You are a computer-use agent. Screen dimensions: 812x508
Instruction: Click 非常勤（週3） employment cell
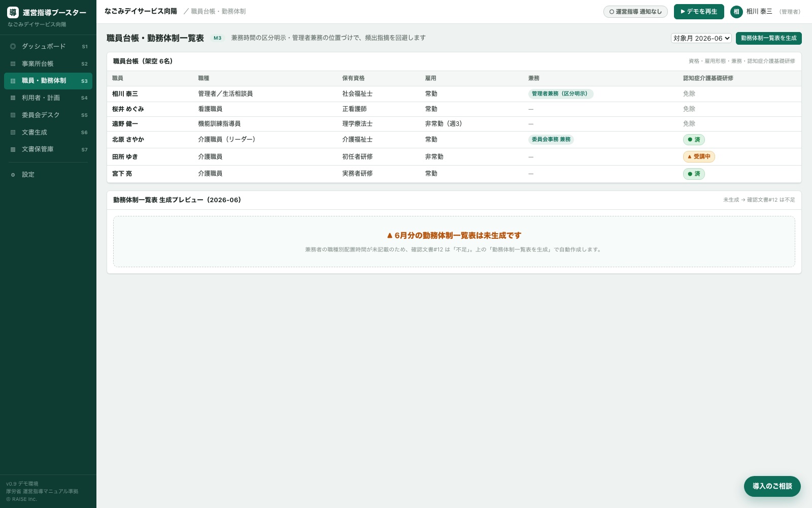pos(444,124)
